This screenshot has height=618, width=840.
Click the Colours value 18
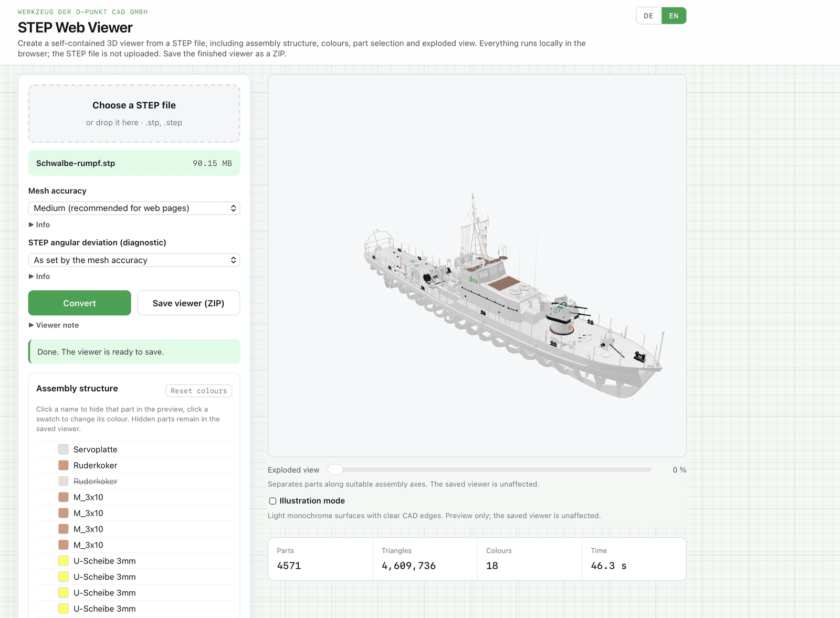[492, 566]
